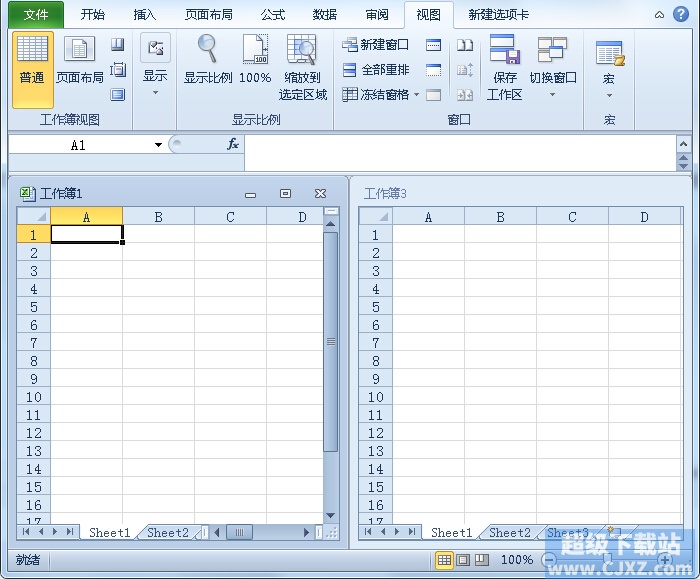Switch to the Insert (插入) tab

tap(145, 15)
